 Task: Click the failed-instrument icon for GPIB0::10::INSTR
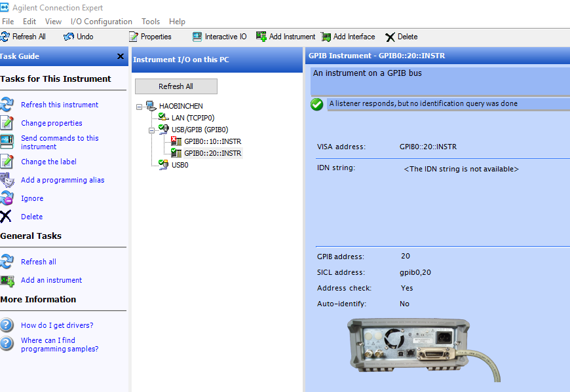point(176,141)
